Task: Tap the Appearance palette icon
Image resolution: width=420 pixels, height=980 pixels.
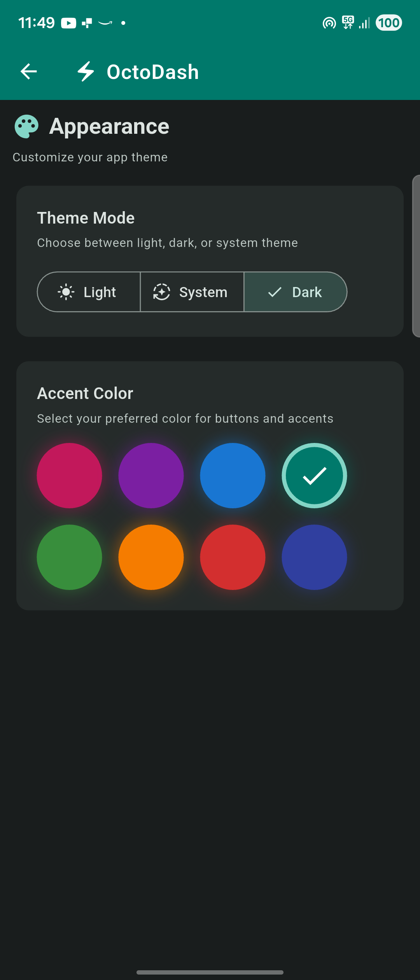Action: pyautogui.click(x=26, y=126)
